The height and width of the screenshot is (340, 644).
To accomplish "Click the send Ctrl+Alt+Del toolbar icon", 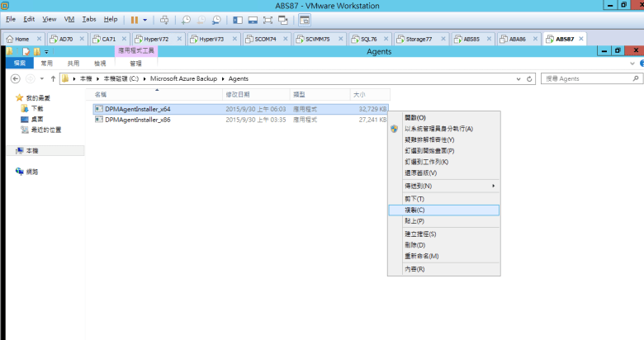I will point(164,19).
